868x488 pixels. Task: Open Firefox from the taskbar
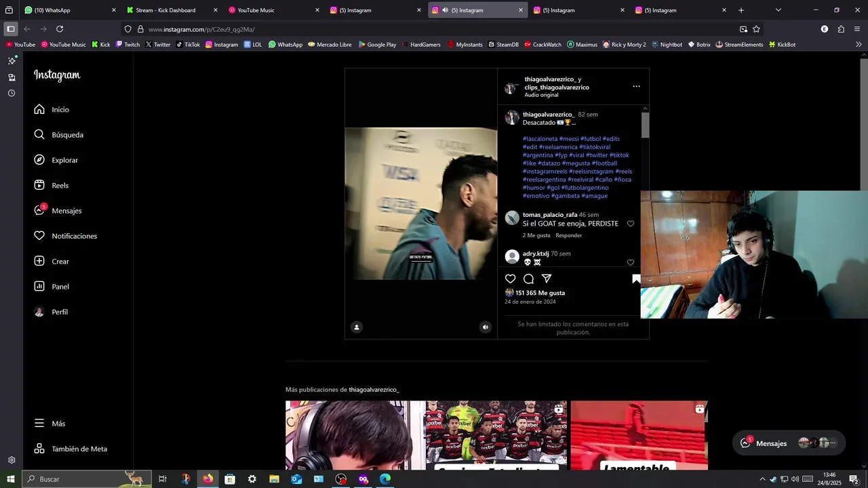(x=208, y=479)
